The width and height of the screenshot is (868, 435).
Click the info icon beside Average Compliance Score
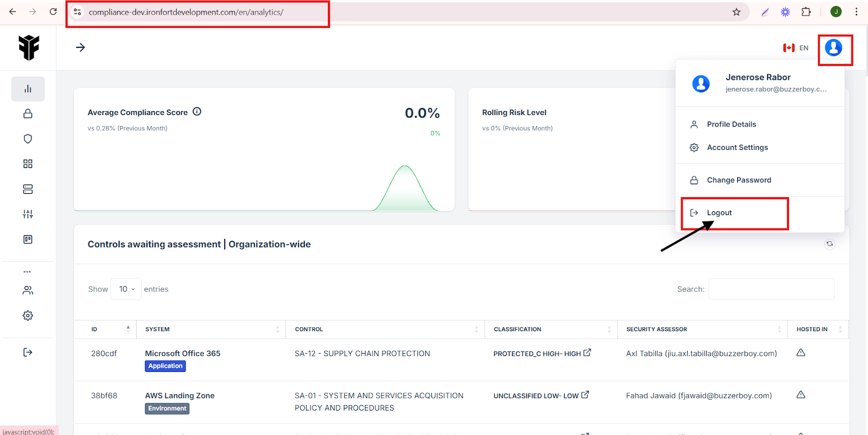tap(197, 112)
